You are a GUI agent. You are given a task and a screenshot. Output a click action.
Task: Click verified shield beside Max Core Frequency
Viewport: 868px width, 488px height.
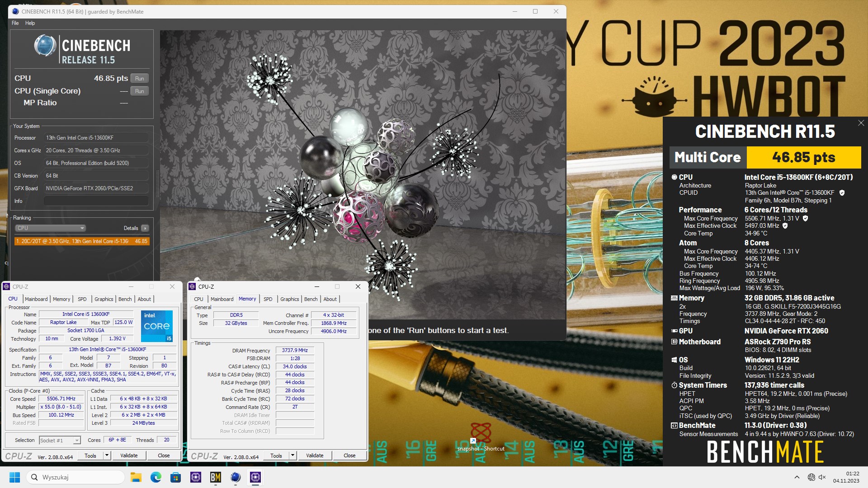805,218
